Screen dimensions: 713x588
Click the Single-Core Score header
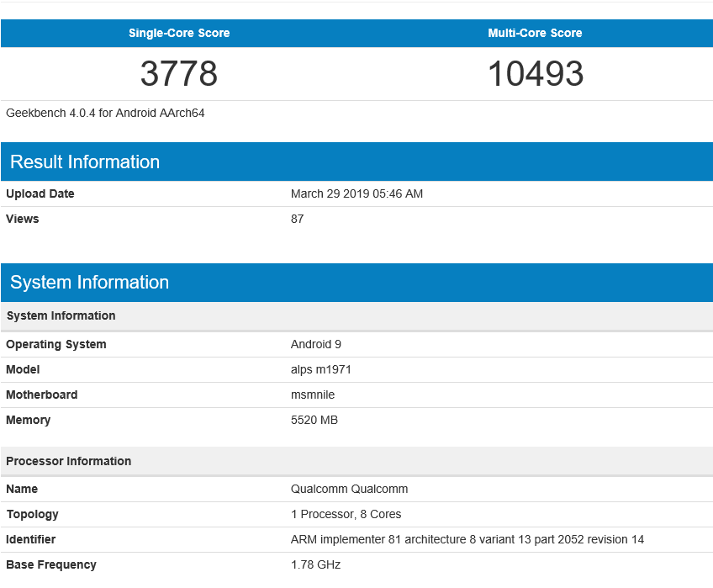click(179, 34)
